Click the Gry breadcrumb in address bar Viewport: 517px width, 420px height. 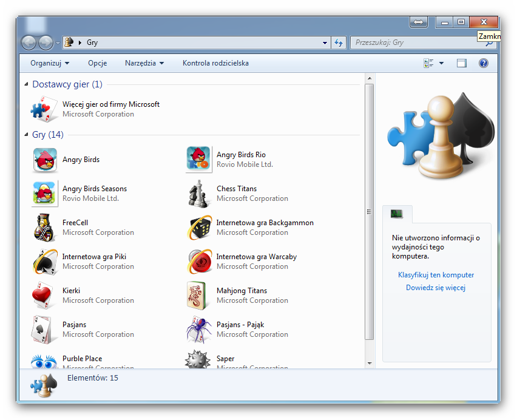pyautogui.click(x=92, y=42)
